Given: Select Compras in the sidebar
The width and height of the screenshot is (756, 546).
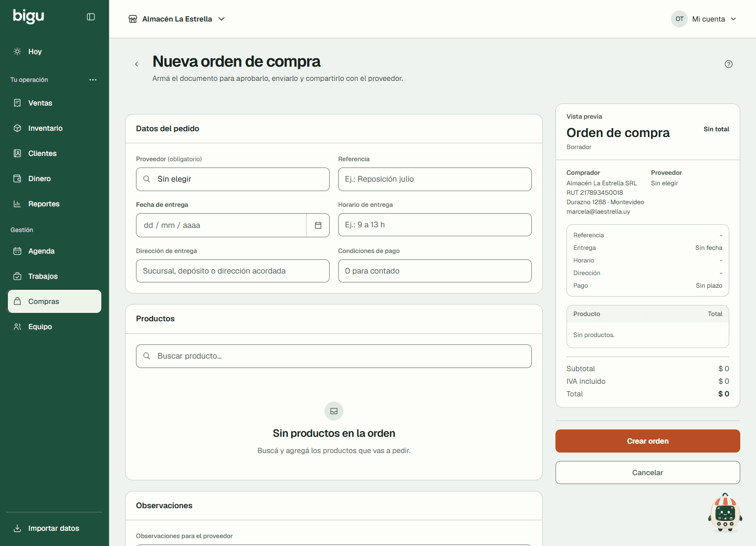Looking at the screenshot, I should pos(55,301).
